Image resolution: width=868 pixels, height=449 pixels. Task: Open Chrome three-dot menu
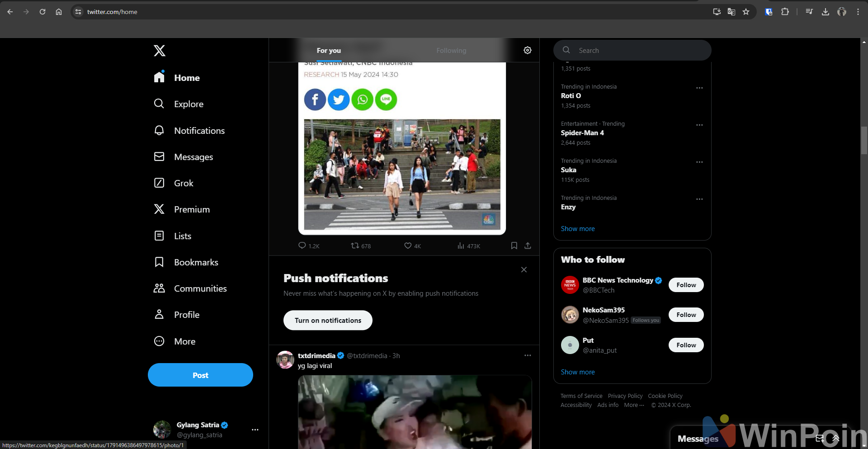[858, 12]
